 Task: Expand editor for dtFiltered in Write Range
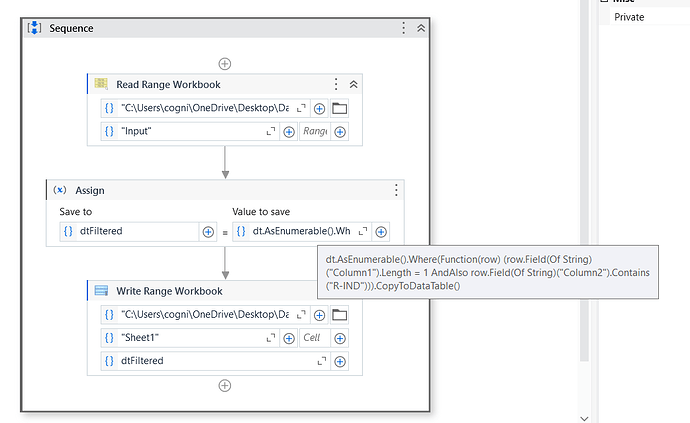[322, 361]
